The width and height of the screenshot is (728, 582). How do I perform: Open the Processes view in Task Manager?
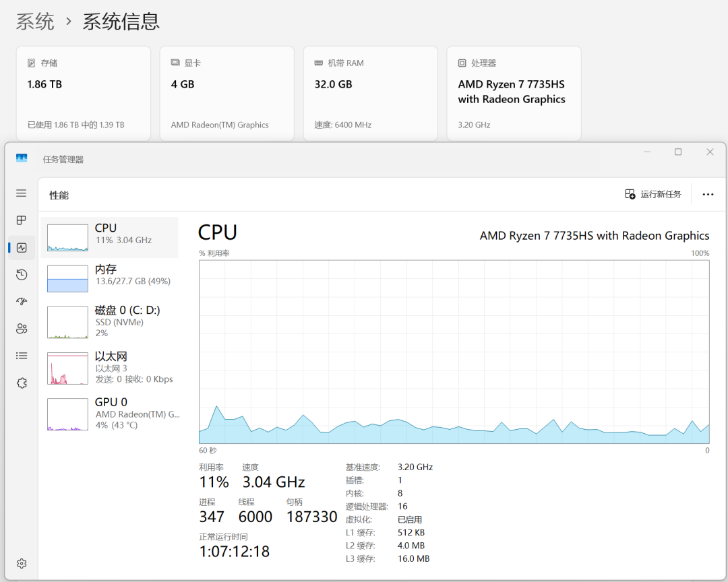tap(21, 220)
